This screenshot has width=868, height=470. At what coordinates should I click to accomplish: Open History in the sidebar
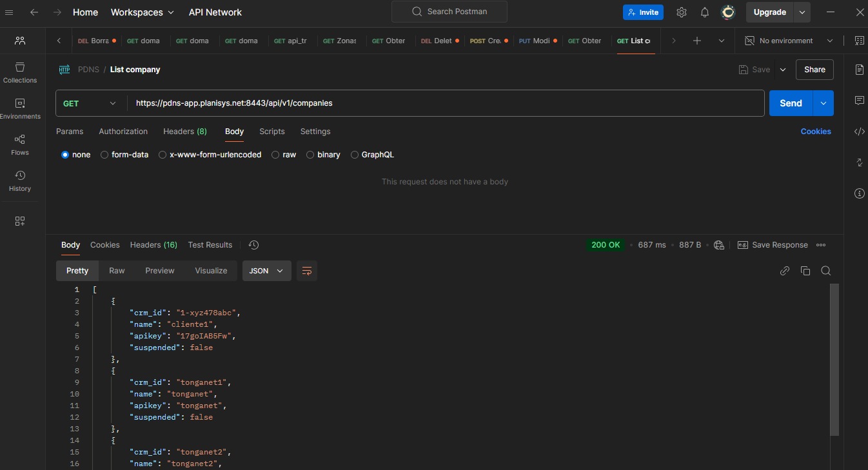20,181
